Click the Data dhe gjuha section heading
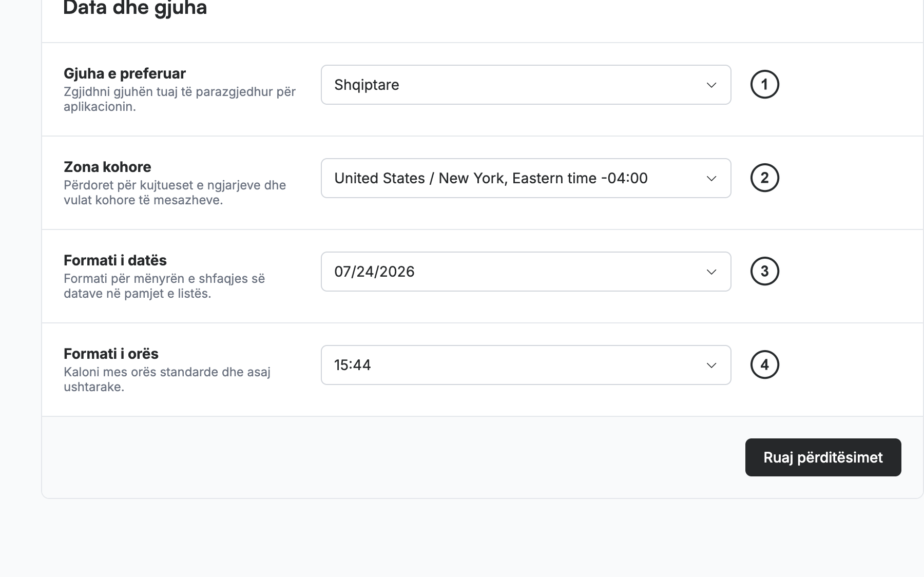The image size is (924, 577). [135, 8]
